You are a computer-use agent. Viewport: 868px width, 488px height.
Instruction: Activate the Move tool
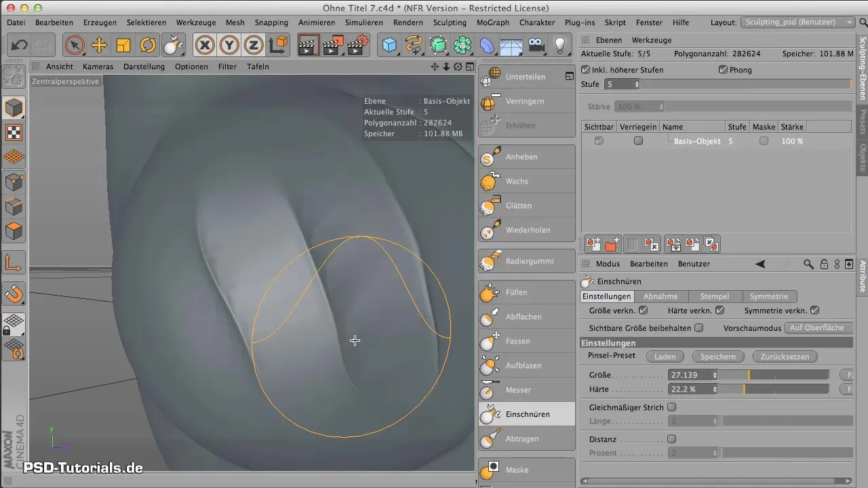99,45
